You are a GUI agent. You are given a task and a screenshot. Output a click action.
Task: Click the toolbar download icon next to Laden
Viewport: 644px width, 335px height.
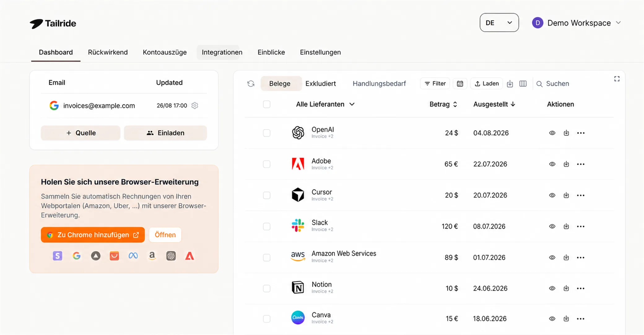[510, 84]
